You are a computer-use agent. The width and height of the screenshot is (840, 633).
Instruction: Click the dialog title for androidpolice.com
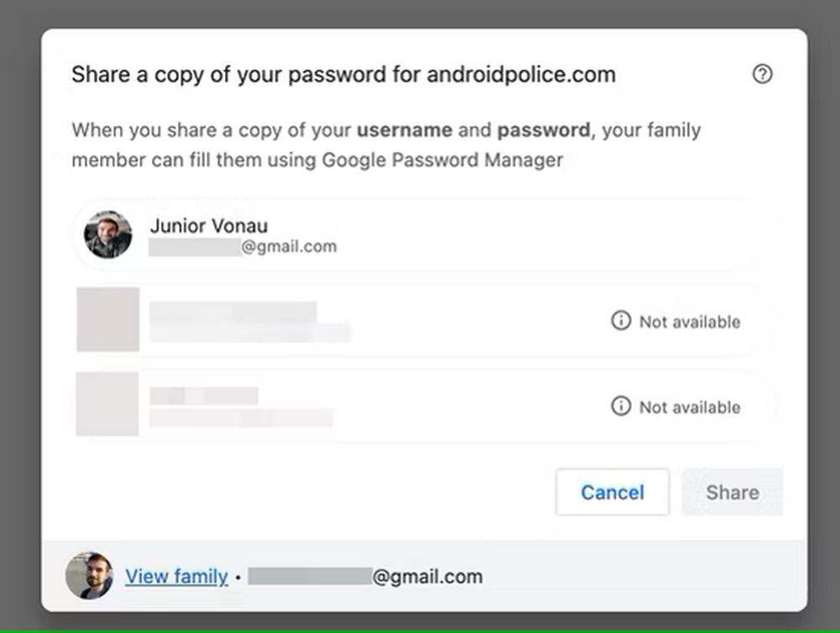[343, 75]
